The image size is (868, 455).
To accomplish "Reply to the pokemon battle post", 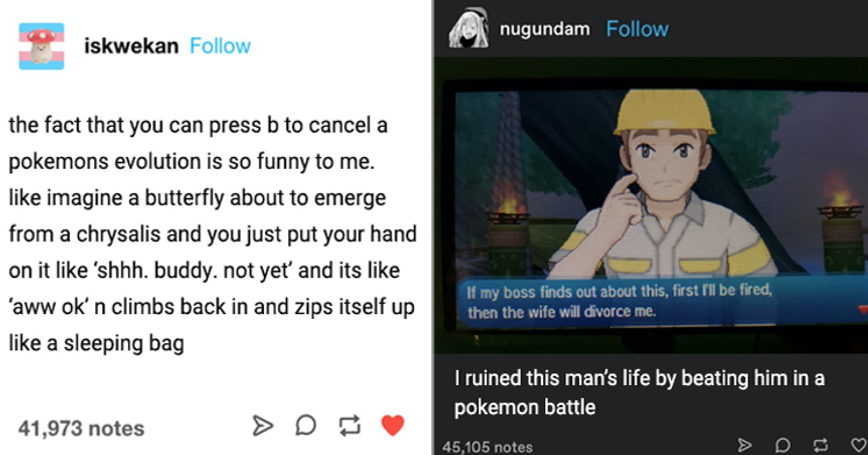I will 783,445.
